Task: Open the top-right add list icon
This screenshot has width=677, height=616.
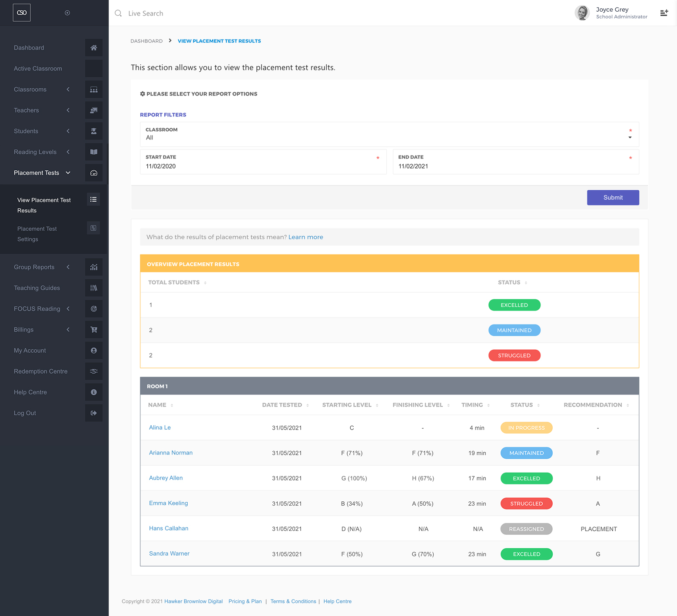Action: [664, 13]
